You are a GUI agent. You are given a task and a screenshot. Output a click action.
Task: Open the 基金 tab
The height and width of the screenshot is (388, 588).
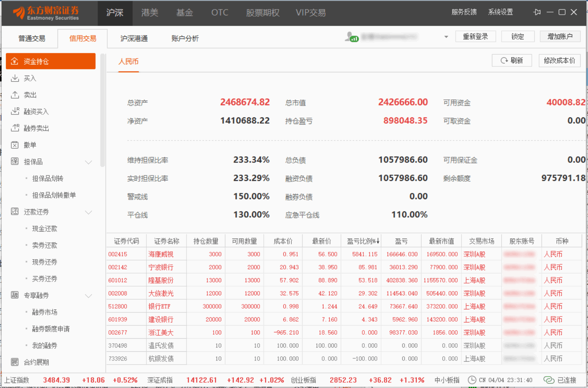(184, 13)
